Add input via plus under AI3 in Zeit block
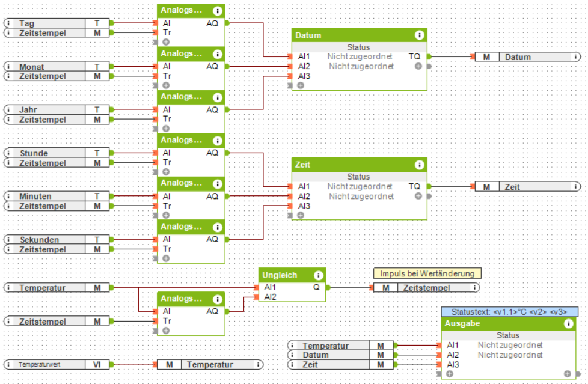The height and width of the screenshot is (384, 588). pos(301,215)
